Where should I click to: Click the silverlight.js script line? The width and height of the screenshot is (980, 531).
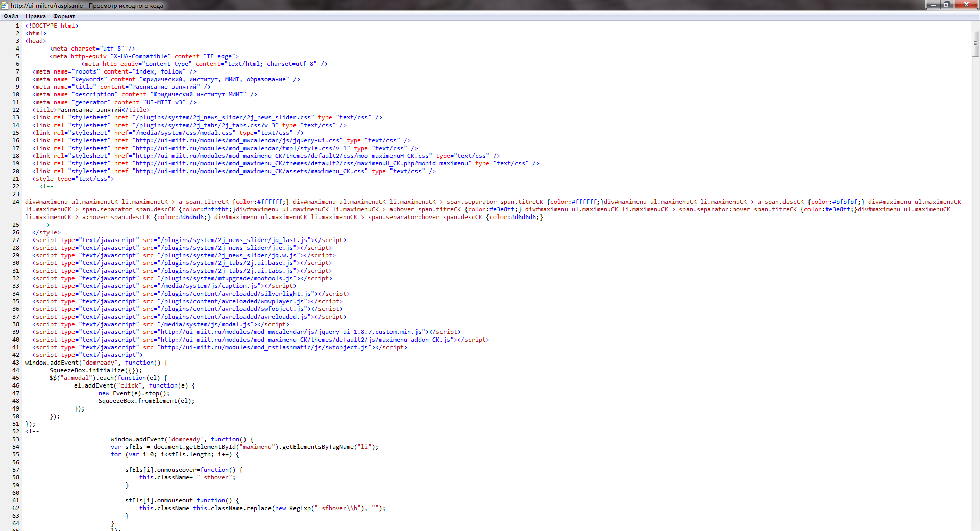pyautogui.click(x=191, y=294)
